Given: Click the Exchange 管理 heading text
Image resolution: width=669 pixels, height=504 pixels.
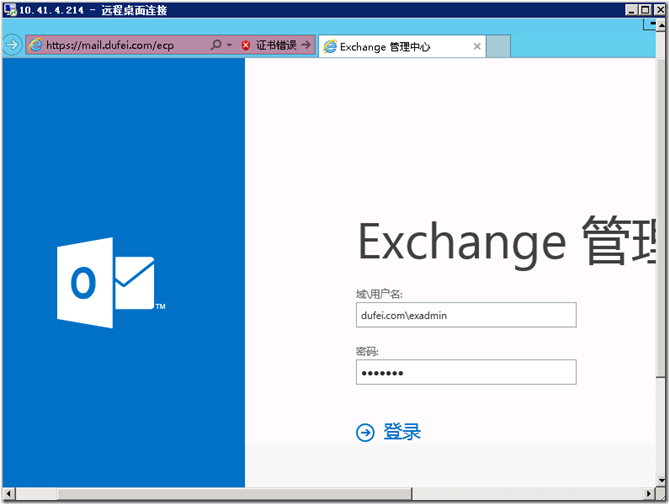Looking at the screenshot, I should click(506, 242).
